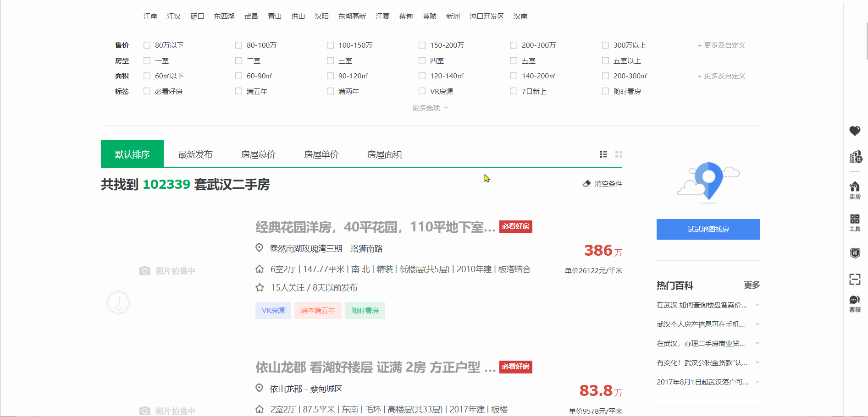
Task: Click the 诺 shield badge icon
Action: pyautogui.click(x=855, y=253)
